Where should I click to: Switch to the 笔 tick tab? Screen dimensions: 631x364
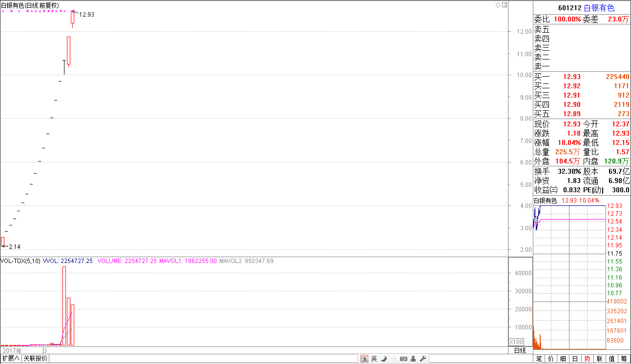tap(539, 359)
